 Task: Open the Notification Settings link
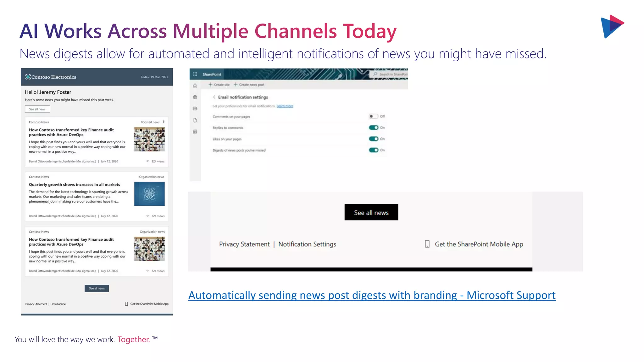pyautogui.click(x=307, y=244)
